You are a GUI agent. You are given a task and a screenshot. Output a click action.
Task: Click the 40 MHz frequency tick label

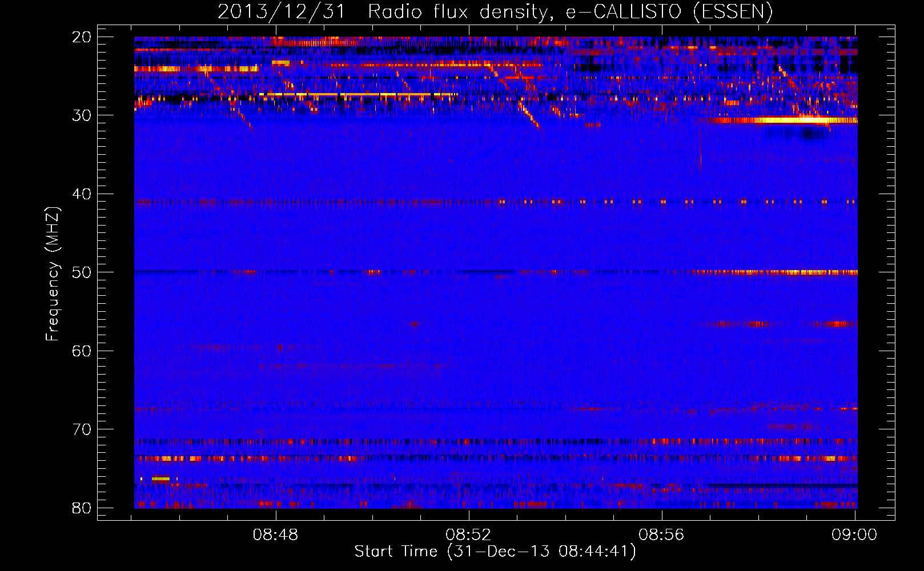coord(82,194)
